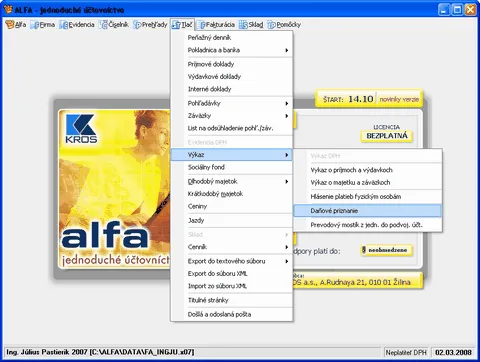Open the Číselník menu
480x362 pixels.
(114, 25)
